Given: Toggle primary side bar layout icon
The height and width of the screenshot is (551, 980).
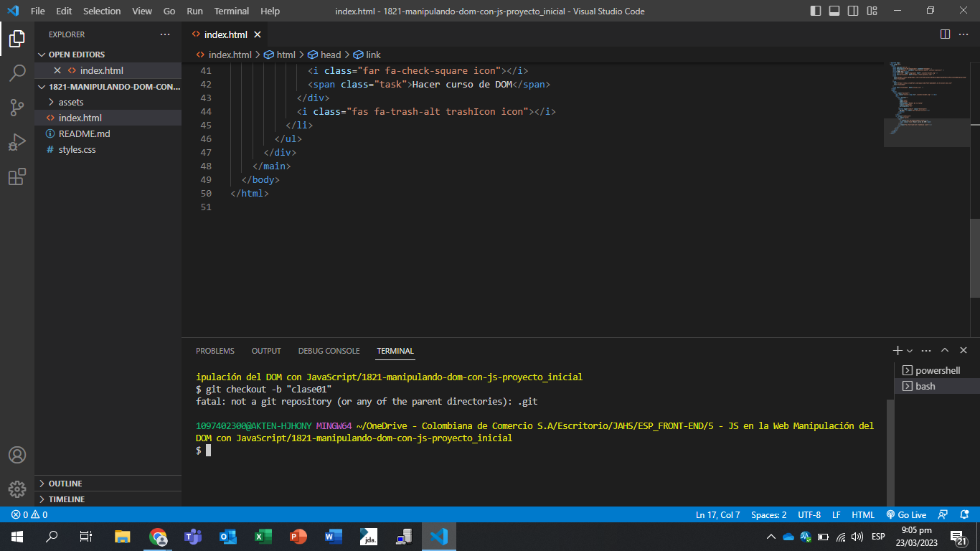Looking at the screenshot, I should coord(816,11).
